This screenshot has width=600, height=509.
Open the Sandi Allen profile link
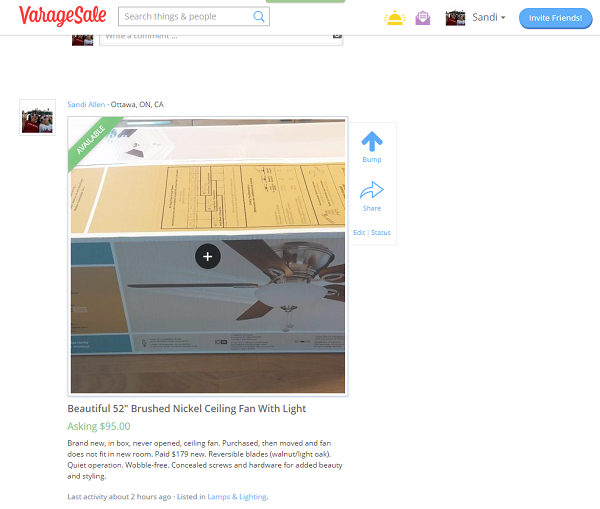86,104
